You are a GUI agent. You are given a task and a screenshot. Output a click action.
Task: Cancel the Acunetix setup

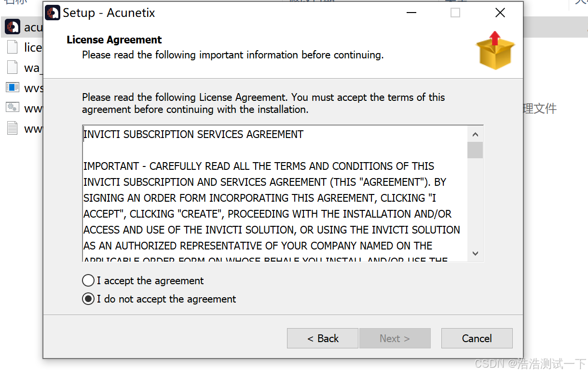tap(477, 338)
